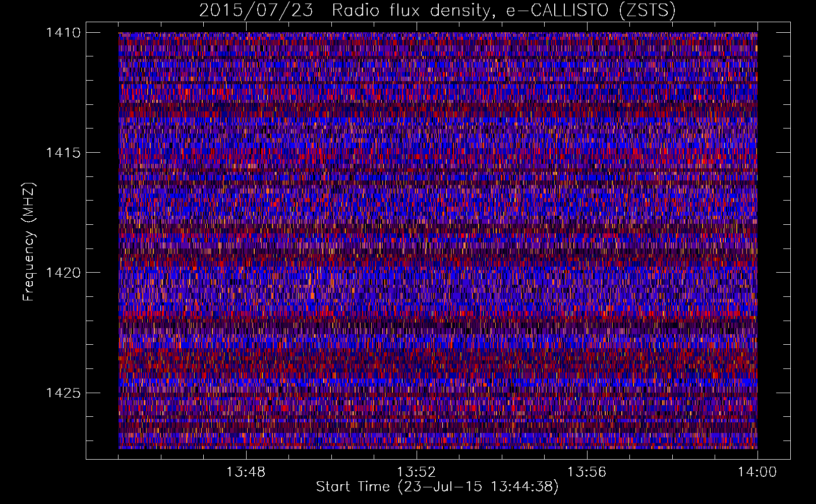The image size is (816, 504).
Task: Select the 1410 frequency tick label
Action: coord(63,33)
